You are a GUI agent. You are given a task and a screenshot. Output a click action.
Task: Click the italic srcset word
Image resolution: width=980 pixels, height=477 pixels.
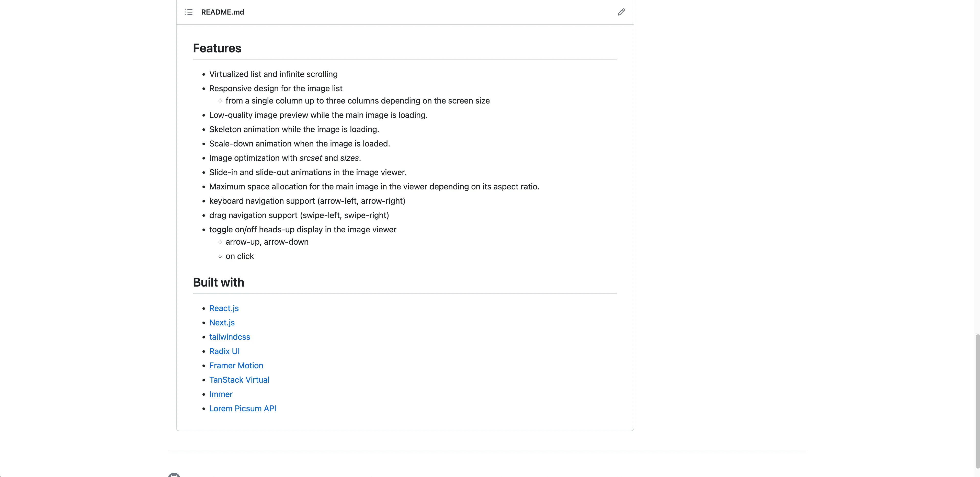coord(310,158)
